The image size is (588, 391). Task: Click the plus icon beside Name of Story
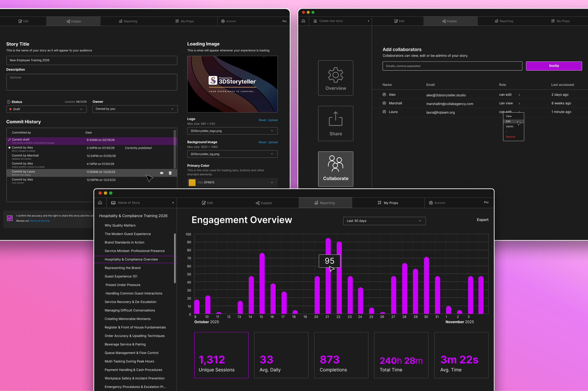click(173, 203)
